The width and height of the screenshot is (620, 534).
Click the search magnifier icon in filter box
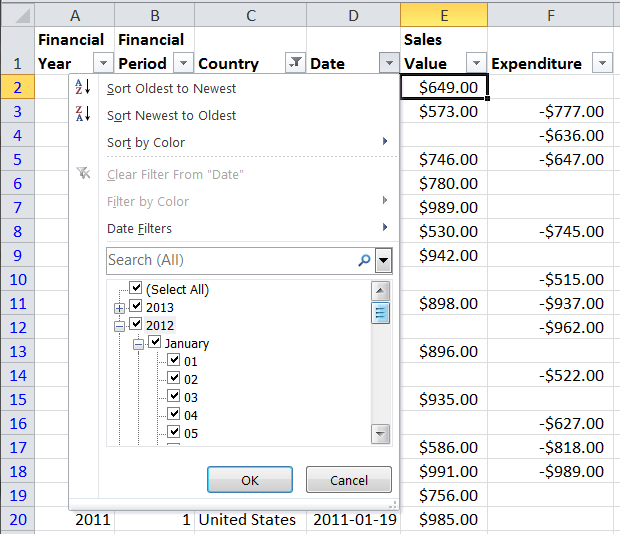pyautogui.click(x=364, y=260)
